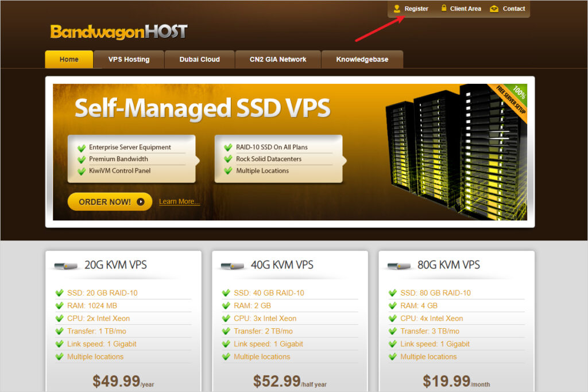Image resolution: width=588 pixels, height=392 pixels.
Task: Open the VPS Hosting tab
Action: pyautogui.click(x=129, y=59)
